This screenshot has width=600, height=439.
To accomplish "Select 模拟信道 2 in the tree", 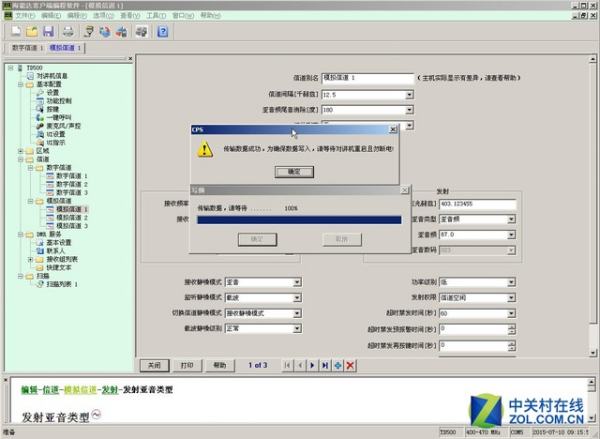I will pos(72,218).
